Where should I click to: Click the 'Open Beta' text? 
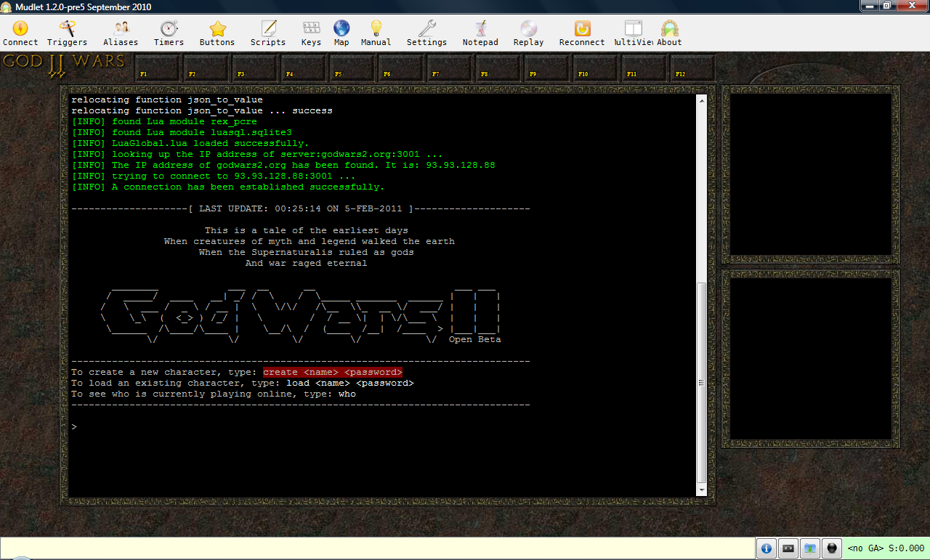474,339
